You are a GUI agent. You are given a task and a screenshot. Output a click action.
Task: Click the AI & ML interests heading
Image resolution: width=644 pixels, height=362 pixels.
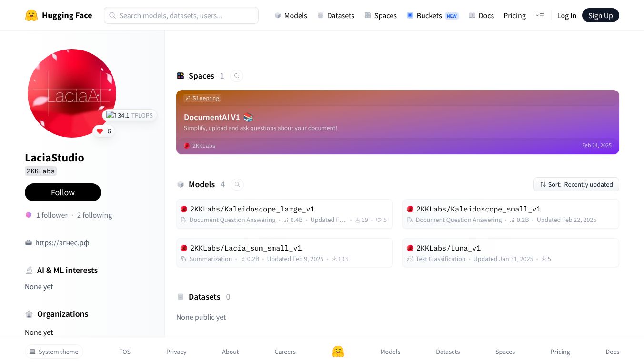pos(67,270)
